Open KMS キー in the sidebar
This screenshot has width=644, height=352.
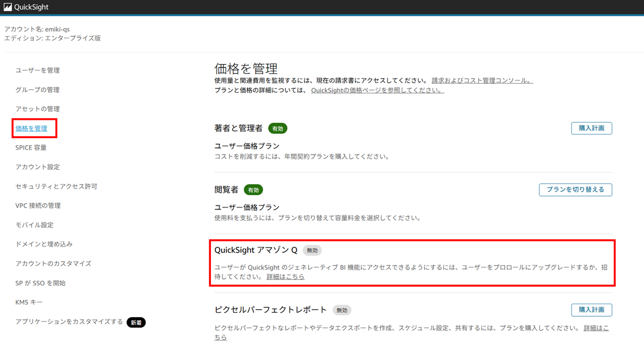pos(29,302)
